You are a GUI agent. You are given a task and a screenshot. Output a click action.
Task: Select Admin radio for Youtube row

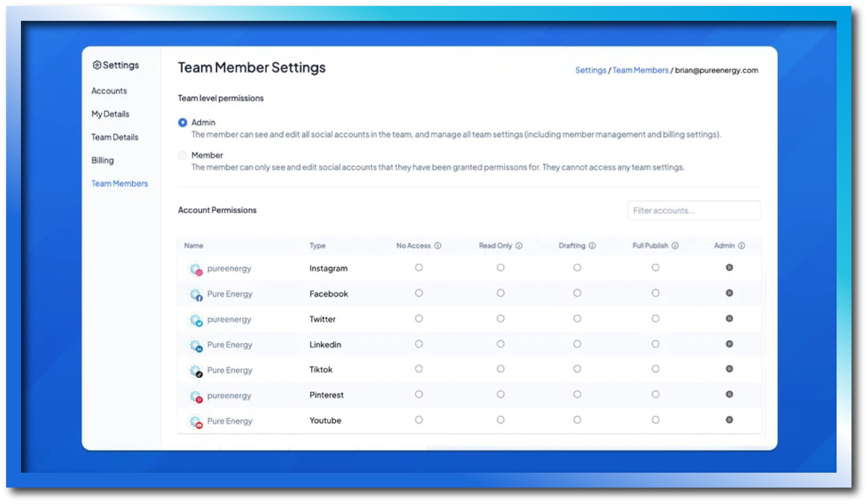(729, 420)
